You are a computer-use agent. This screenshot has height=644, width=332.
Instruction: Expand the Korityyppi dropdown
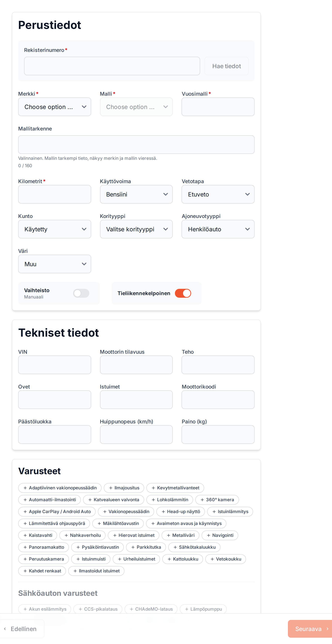(x=136, y=229)
